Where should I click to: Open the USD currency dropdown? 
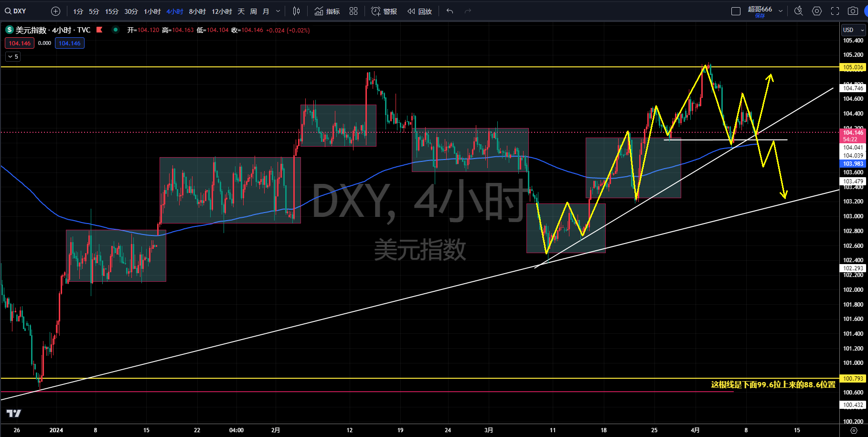pyautogui.click(x=853, y=30)
